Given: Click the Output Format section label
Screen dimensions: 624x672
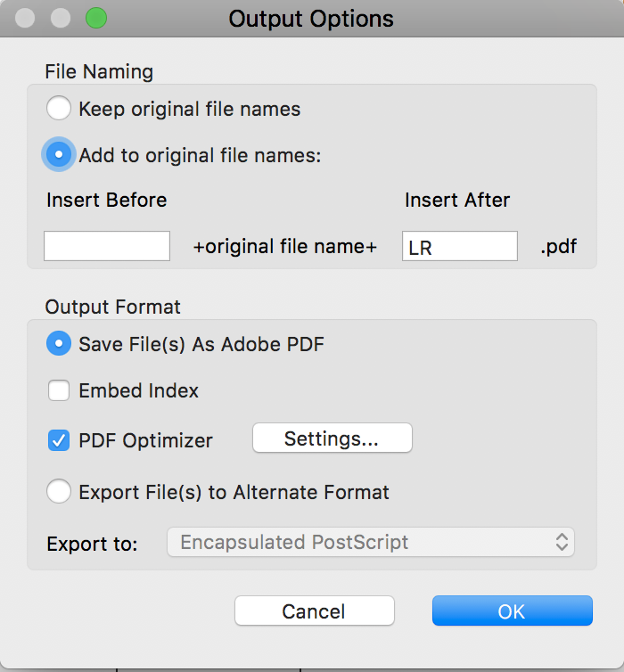Looking at the screenshot, I should [112, 307].
